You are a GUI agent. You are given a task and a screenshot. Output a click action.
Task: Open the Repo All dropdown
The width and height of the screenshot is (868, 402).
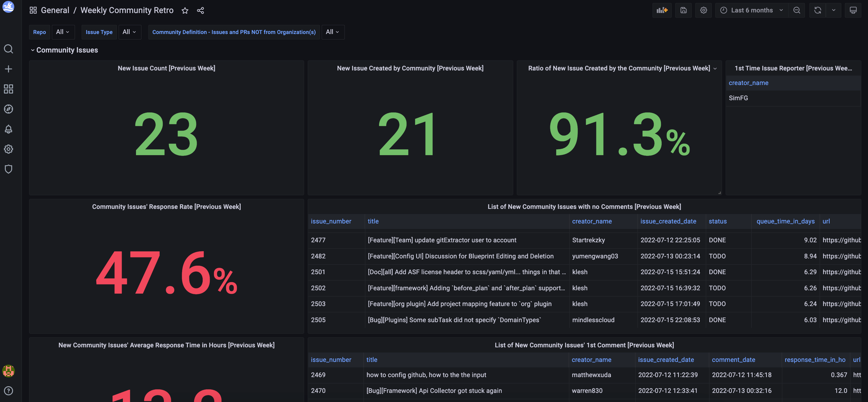[63, 32]
